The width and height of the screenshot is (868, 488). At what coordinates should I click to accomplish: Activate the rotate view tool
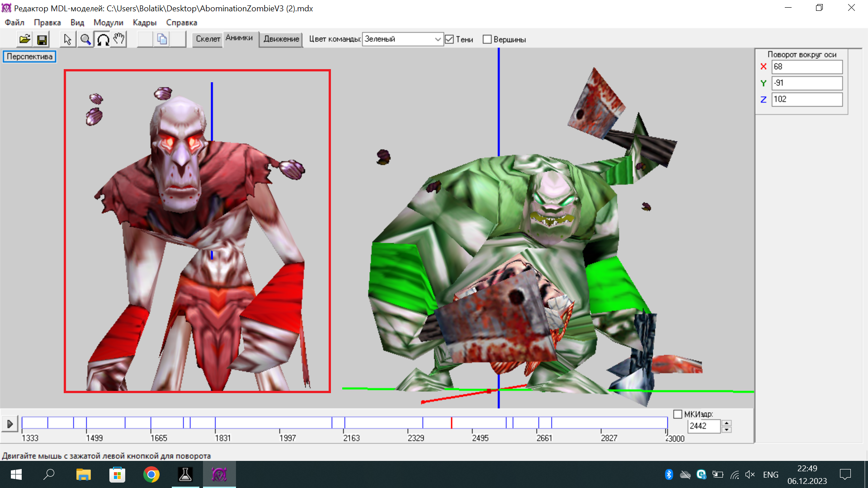[103, 40]
